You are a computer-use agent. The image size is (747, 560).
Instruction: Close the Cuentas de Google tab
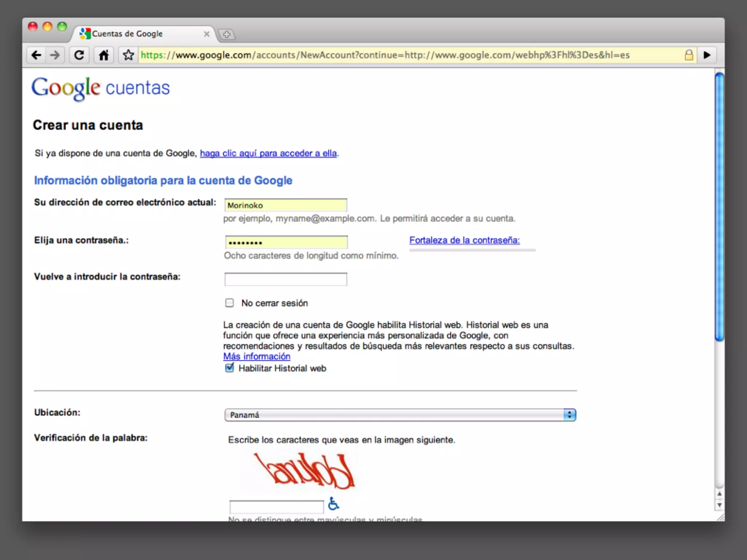(206, 34)
